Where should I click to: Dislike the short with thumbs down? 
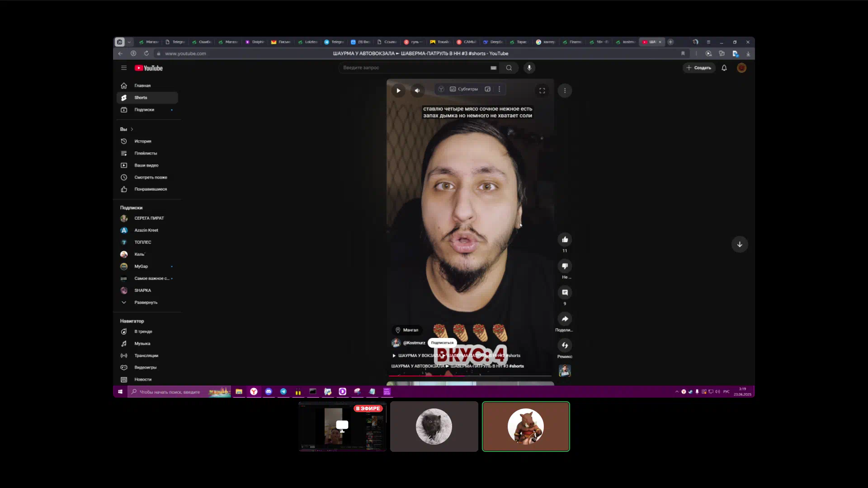tap(565, 266)
